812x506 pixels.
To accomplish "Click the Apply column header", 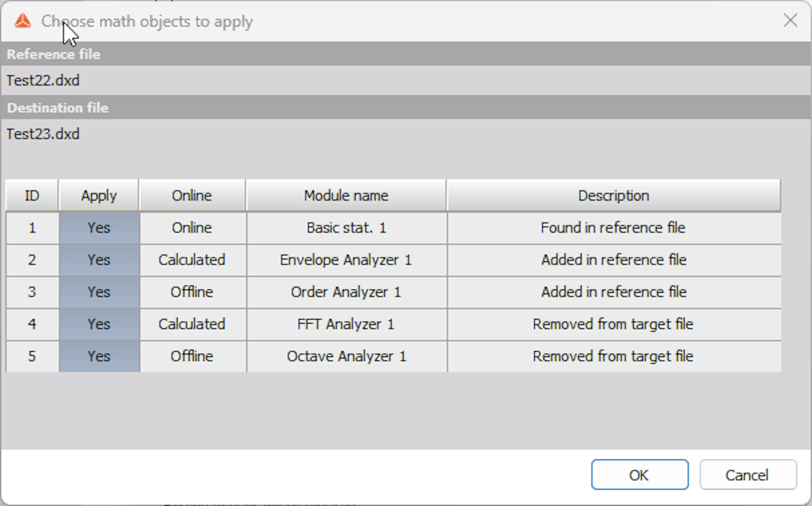I will pyautogui.click(x=99, y=195).
